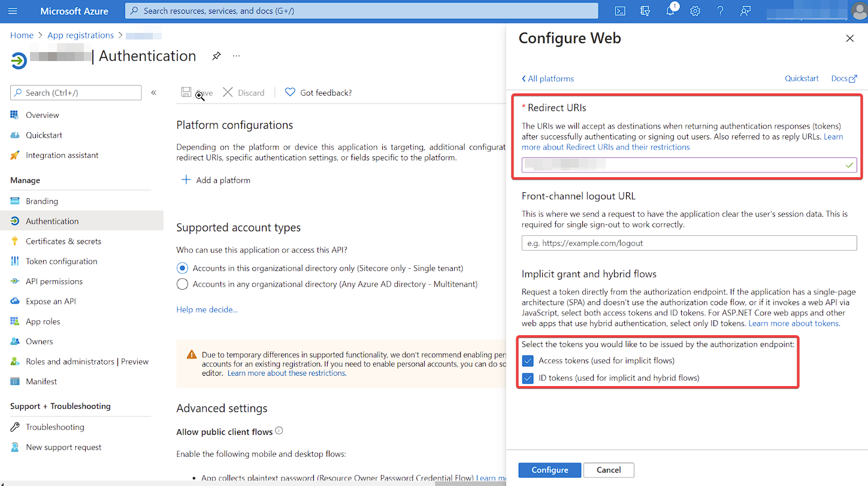Click the Quickstart cloud icon in sidebar

click(15, 135)
